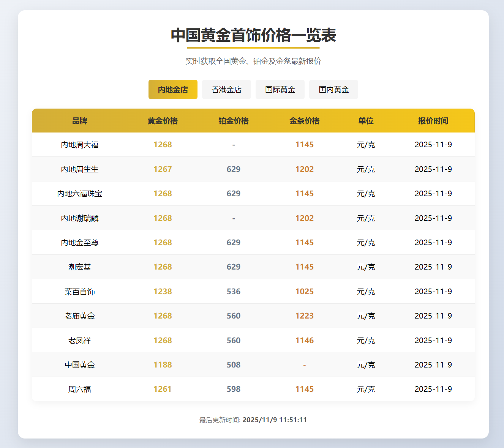504x448 pixels.
Task: Select the 国际黄金 tab
Action: point(280,89)
